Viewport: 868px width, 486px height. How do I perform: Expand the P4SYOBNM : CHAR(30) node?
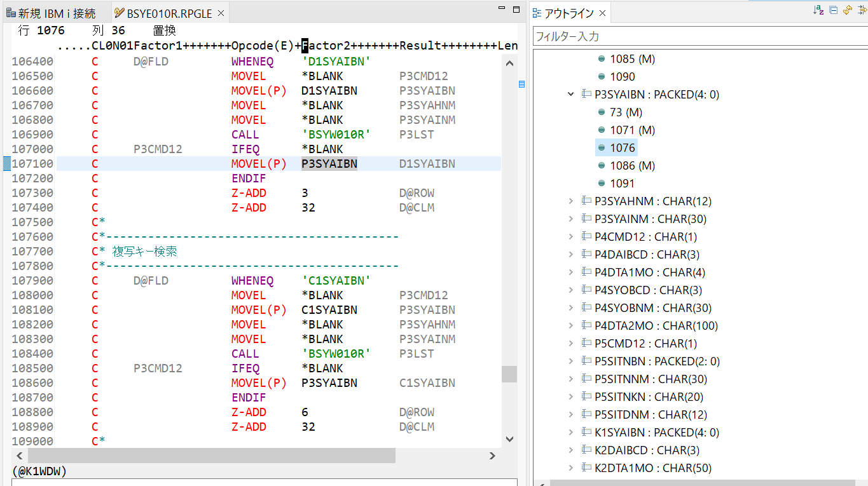coord(571,307)
